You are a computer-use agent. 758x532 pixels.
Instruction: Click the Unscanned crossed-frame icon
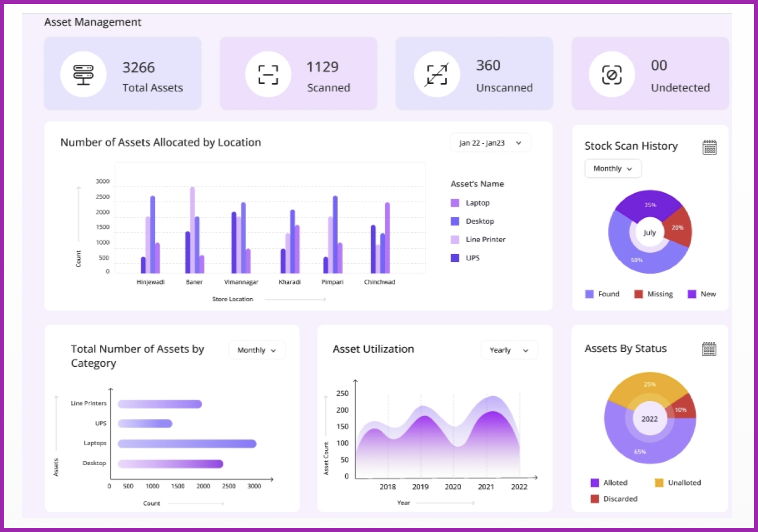437,75
